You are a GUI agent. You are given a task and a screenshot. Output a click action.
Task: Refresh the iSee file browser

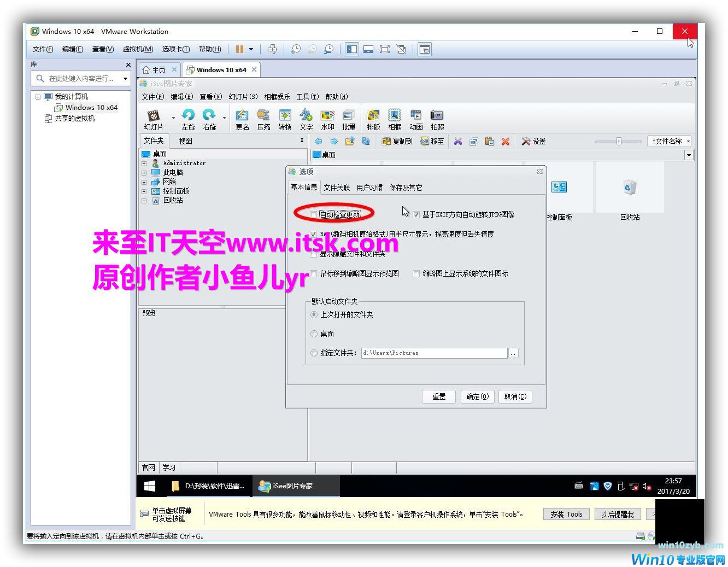366,141
